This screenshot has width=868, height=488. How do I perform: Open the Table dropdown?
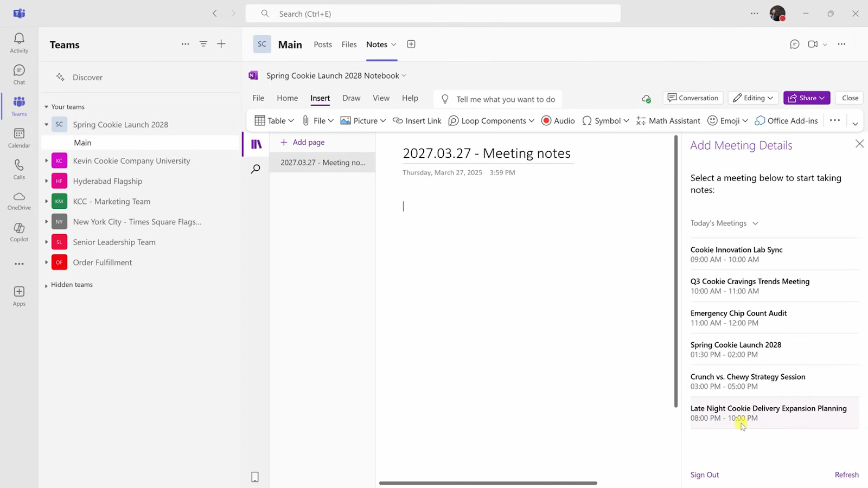pos(275,121)
